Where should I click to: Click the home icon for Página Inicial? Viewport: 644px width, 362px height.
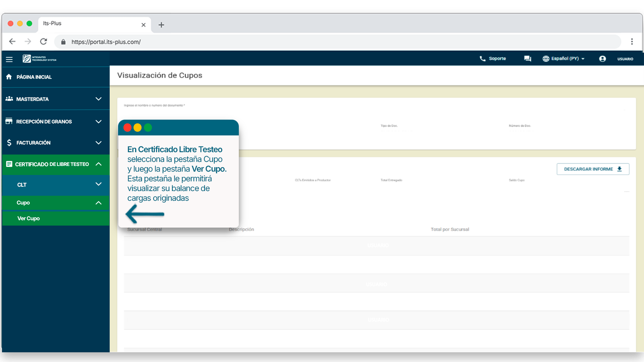pyautogui.click(x=9, y=77)
